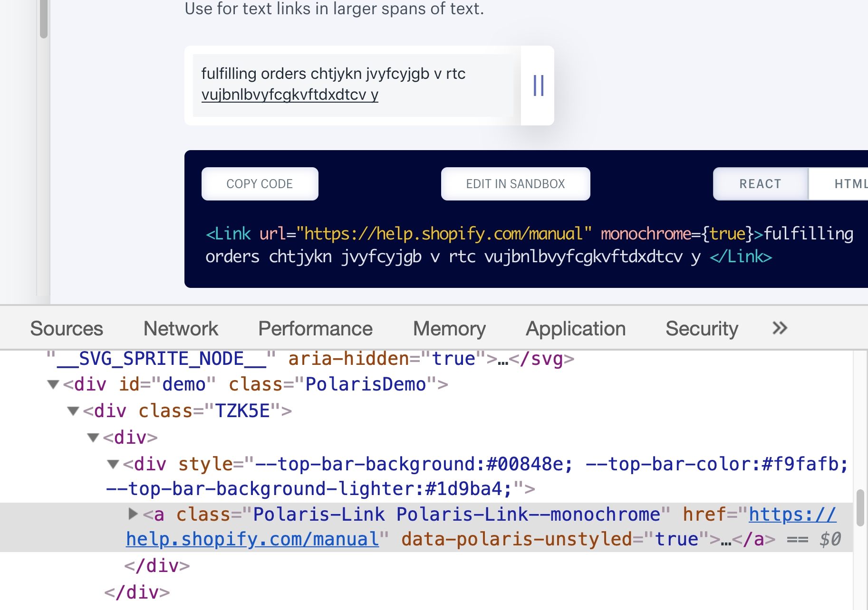Screen dimensions: 868x610
Task: Open Edit in Sandbox
Action: point(515,184)
